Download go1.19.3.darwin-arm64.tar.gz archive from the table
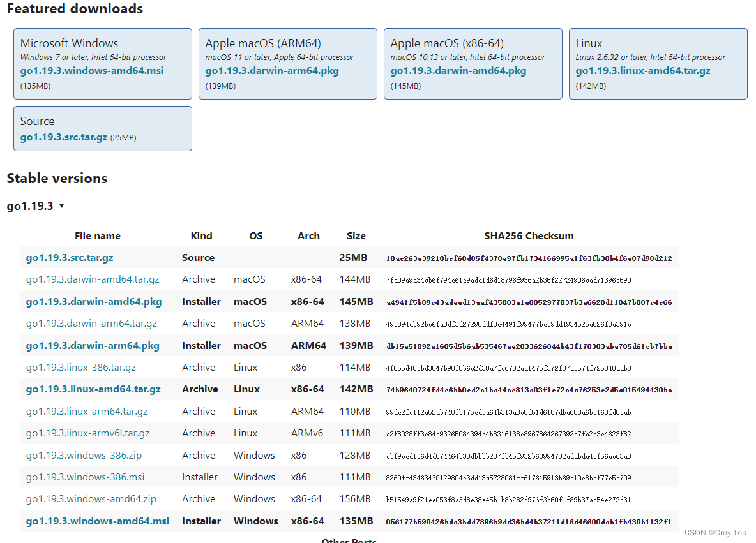This screenshot has height=543, width=756. tap(91, 324)
